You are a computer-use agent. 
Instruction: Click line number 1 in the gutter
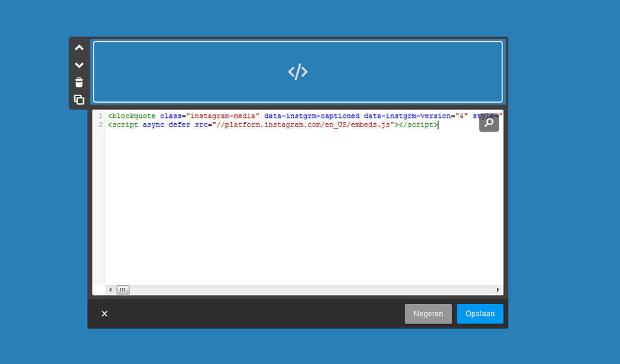[101, 116]
